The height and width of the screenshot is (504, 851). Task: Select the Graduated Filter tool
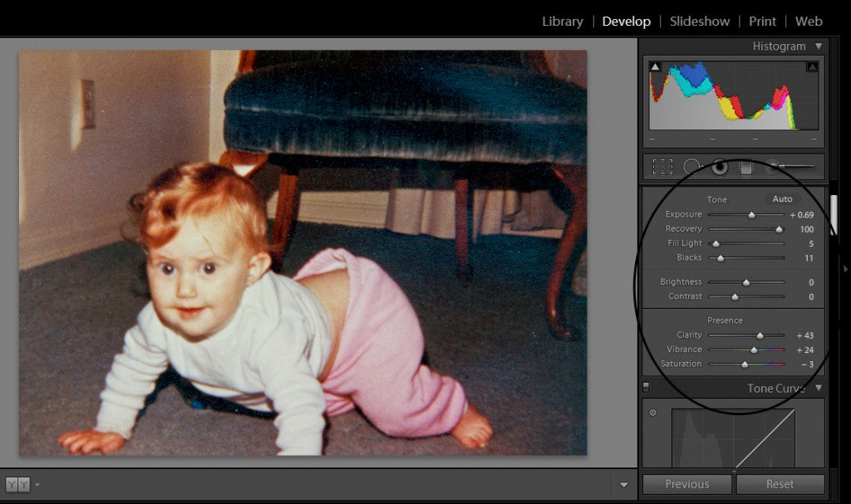pyautogui.click(x=745, y=167)
